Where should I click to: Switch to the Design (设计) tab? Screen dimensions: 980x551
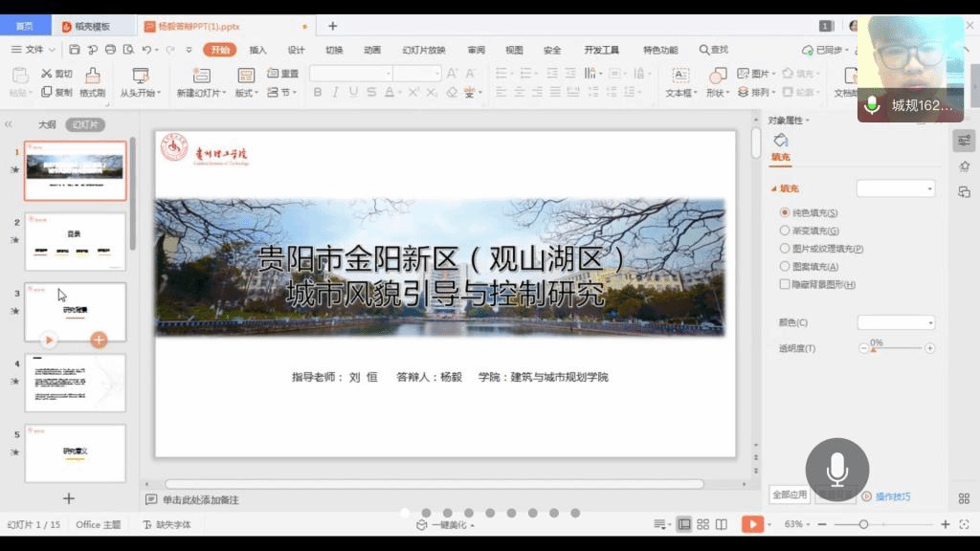(296, 50)
